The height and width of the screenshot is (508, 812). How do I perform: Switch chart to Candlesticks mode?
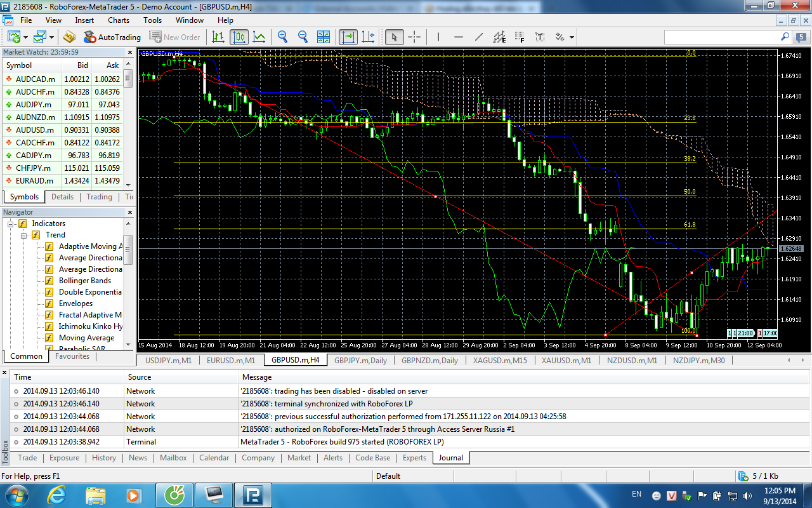(239, 37)
